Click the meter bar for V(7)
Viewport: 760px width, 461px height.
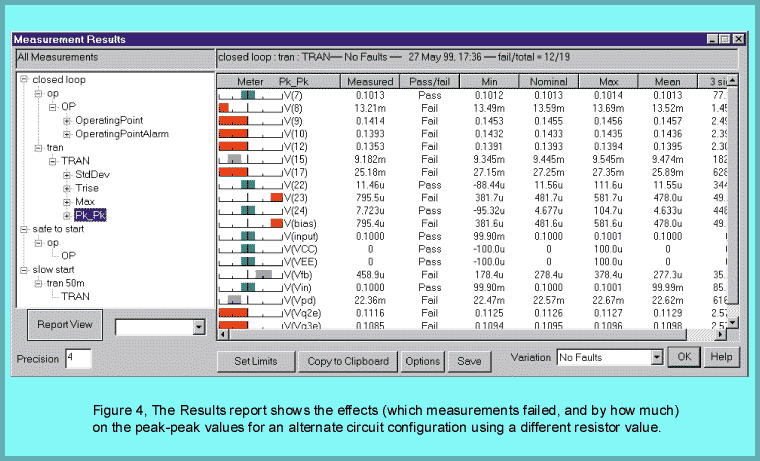[x=246, y=95]
